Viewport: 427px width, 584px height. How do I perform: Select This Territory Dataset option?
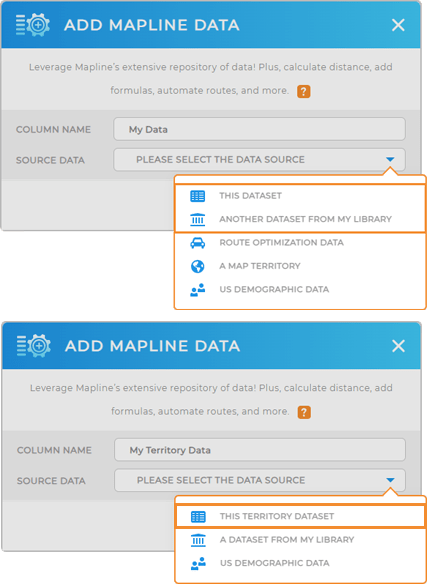(x=300, y=516)
